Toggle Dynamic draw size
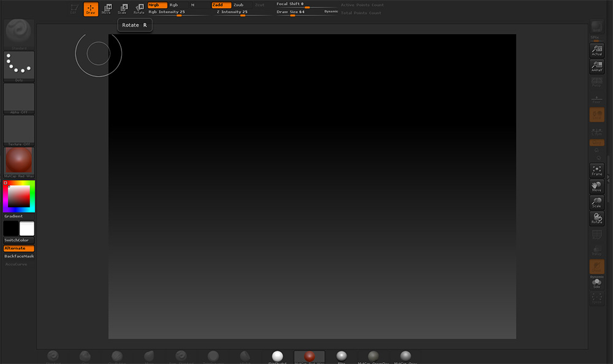 (x=331, y=12)
